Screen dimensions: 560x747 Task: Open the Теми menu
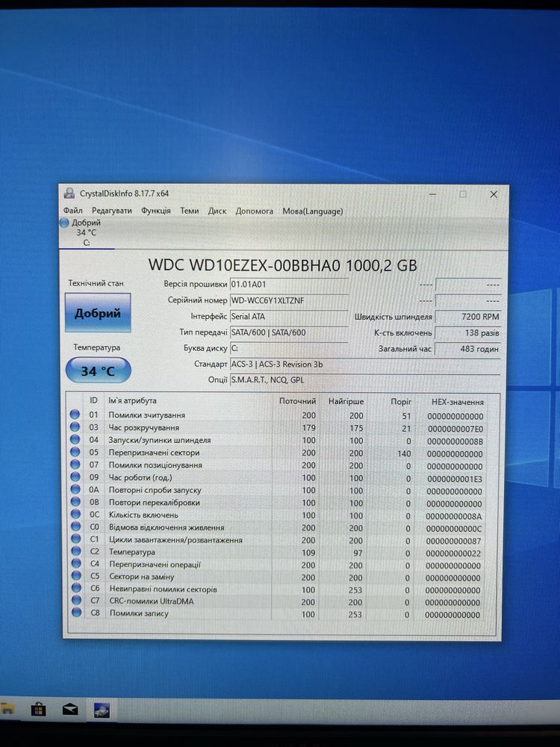189,211
